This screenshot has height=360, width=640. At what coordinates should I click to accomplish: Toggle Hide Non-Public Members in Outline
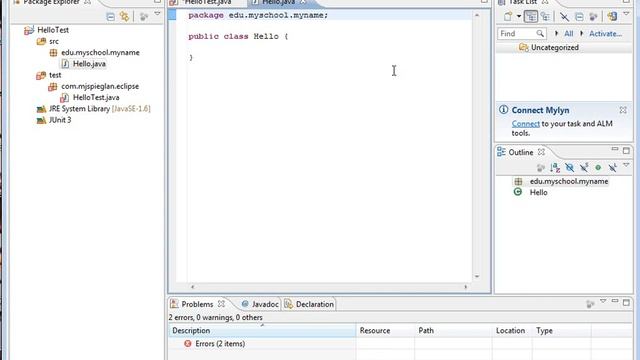(x=598, y=167)
